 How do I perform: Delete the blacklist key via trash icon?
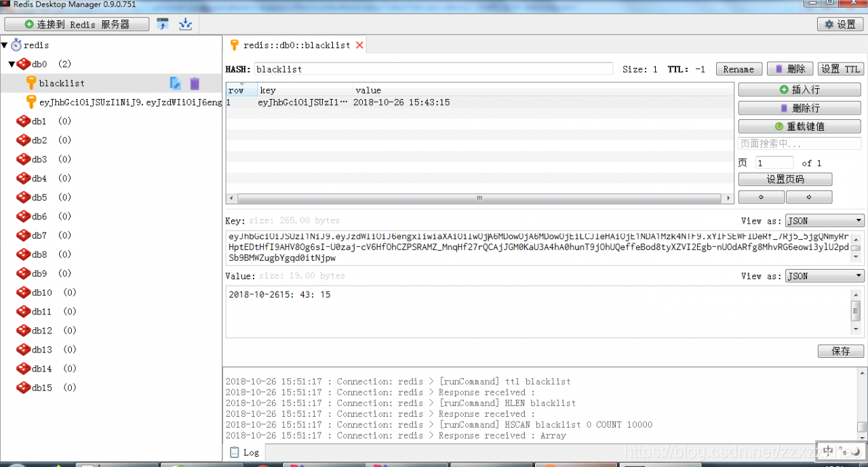195,83
